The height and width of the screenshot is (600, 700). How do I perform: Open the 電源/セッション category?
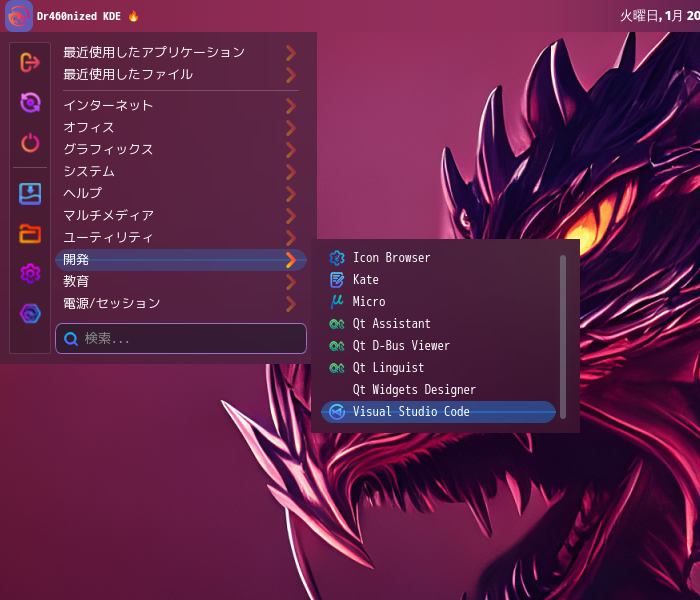click(x=181, y=304)
